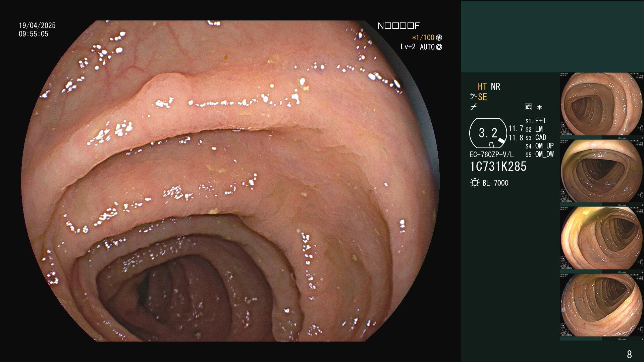Click the serial number 1C731K285

coord(498,167)
